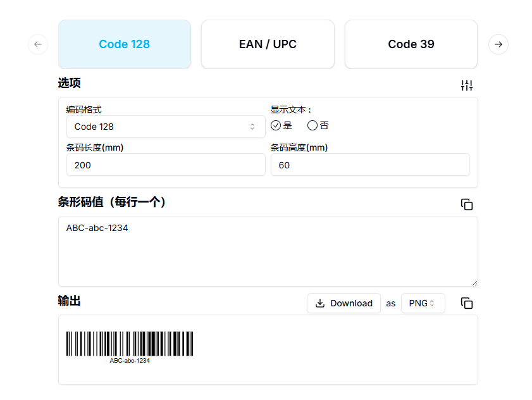Open the options sliders settings icon
Image resolution: width=532 pixels, height=400 pixels.
coord(467,85)
